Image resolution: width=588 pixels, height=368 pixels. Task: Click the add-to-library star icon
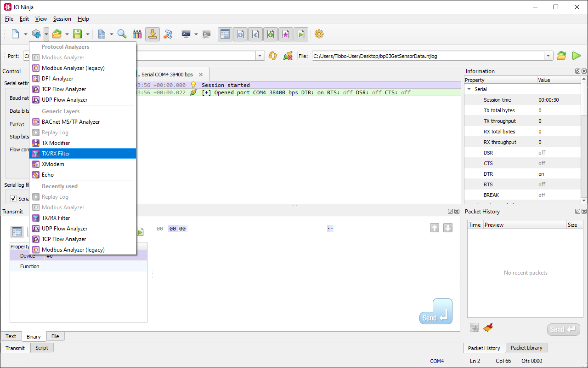pos(475,328)
